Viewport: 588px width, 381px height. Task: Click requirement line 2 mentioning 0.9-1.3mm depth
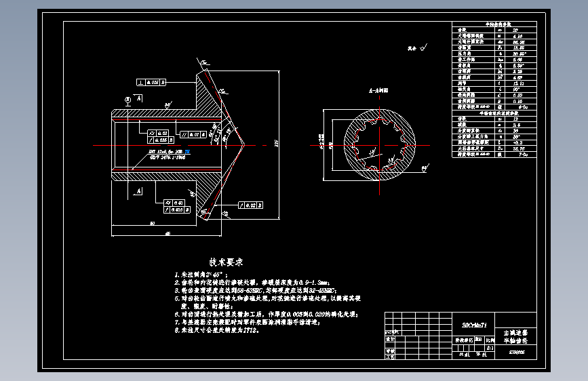(x=252, y=283)
